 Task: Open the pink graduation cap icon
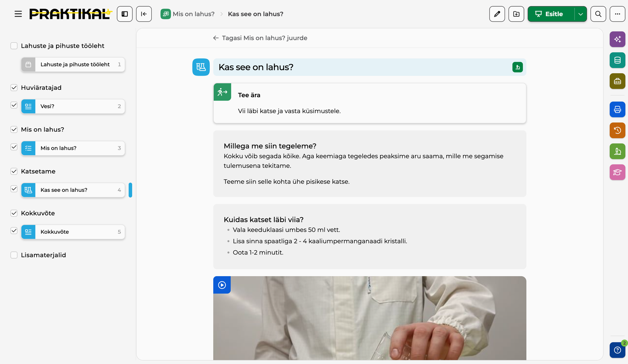point(617,172)
